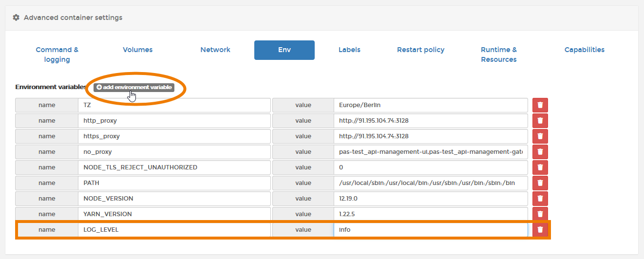Image resolution: width=644 pixels, height=259 pixels.
Task: Delete the TZ environment variable
Action: [540, 105]
